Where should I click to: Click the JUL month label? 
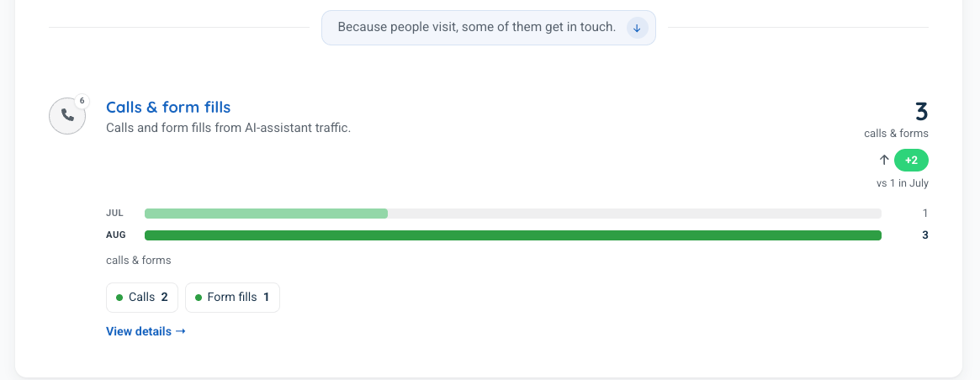[115, 214]
